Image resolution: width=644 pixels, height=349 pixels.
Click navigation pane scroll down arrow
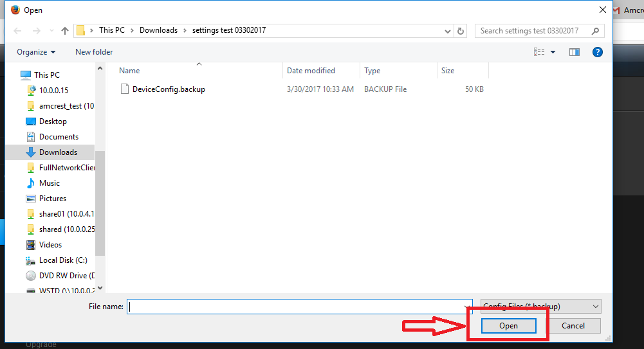click(x=100, y=288)
